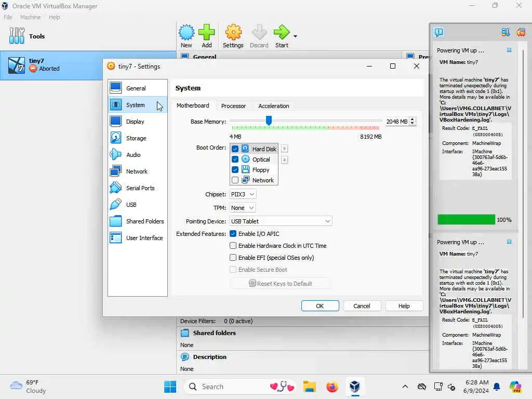This screenshot has width=532, height=399.
Task: Open the Chipset PIIX3 dropdown
Action: tap(243, 194)
